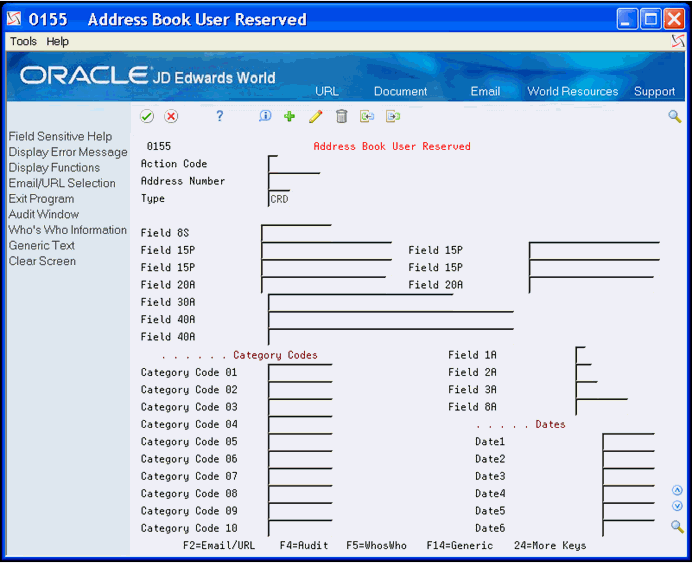Click the green plus Add icon
This screenshot has height=563, width=692.
point(290,116)
